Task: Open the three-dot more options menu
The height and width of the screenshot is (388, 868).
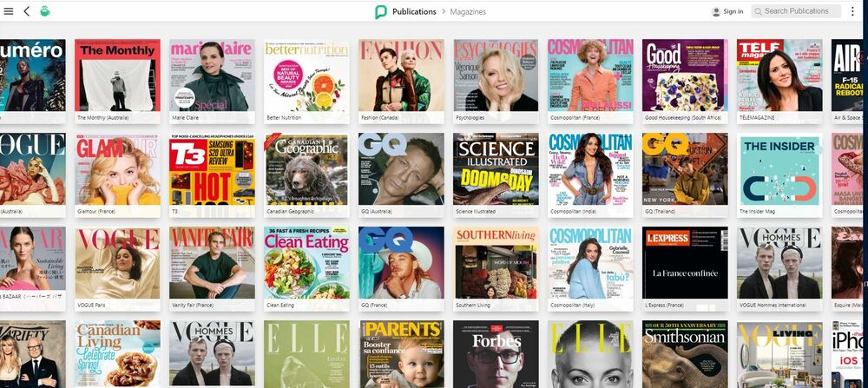Action: point(852,11)
